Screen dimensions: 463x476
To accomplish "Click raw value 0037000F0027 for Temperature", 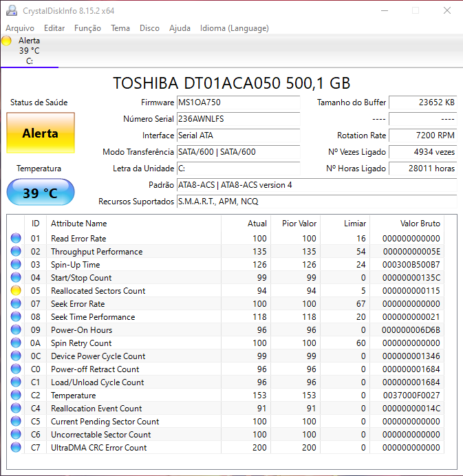I will coord(411,396).
